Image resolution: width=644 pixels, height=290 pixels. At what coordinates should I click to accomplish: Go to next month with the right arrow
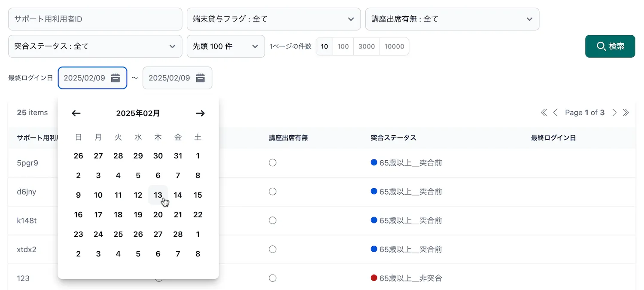click(200, 113)
